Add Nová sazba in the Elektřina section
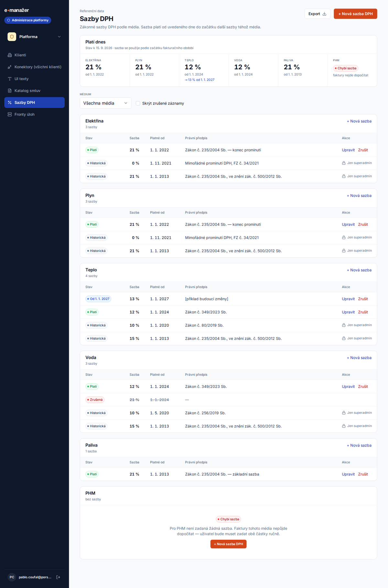This screenshot has width=388, height=588. (x=359, y=121)
